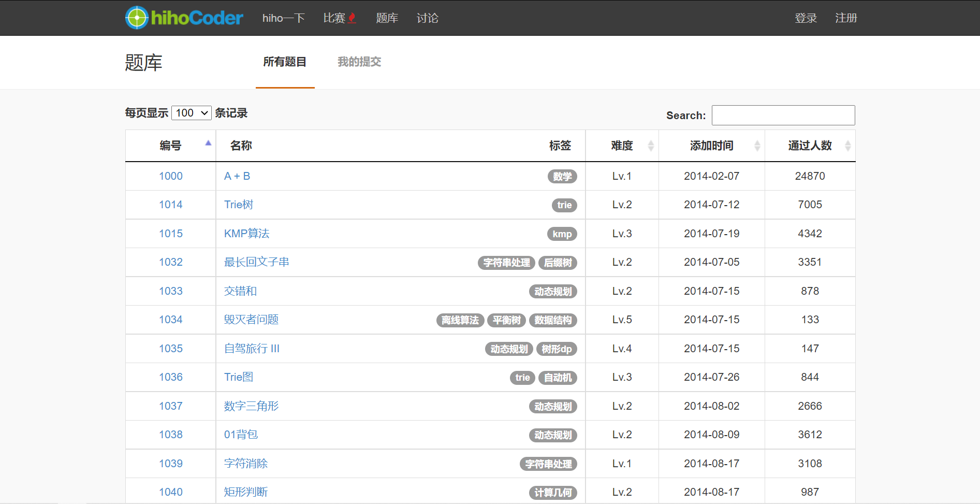980x504 pixels.
Task: Select the kmp tag badge
Action: coord(562,234)
